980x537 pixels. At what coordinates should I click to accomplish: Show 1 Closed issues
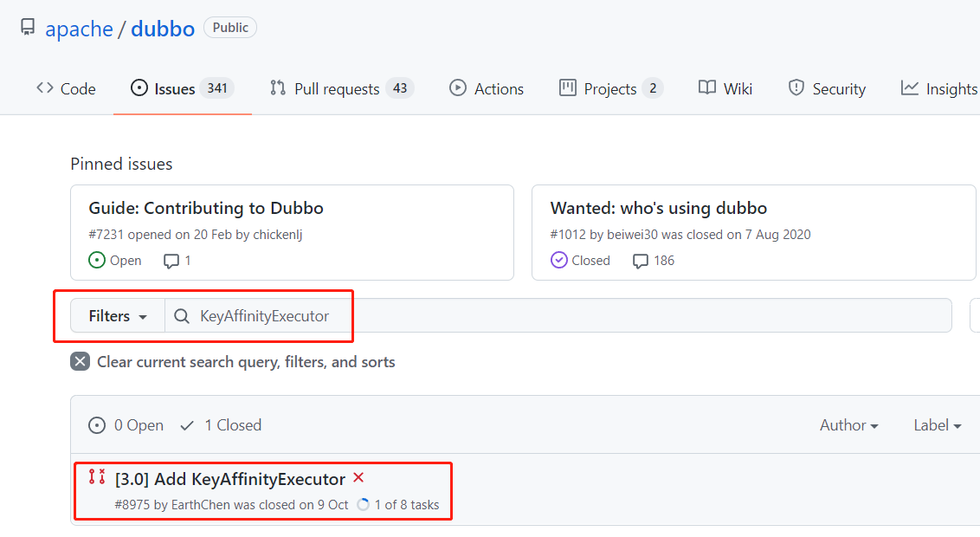pyautogui.click(x=221, y=425)
